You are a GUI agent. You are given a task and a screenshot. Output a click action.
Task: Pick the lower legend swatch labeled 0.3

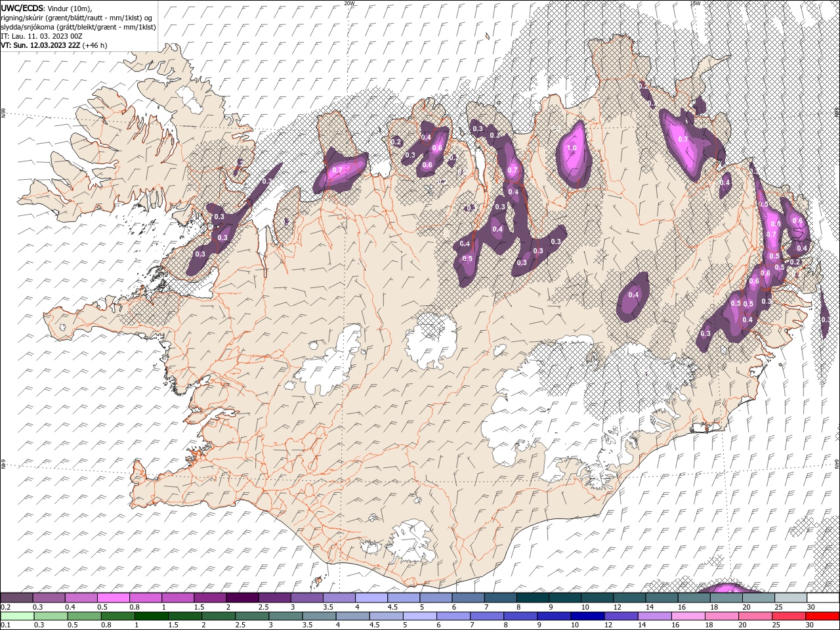[51, 616]
